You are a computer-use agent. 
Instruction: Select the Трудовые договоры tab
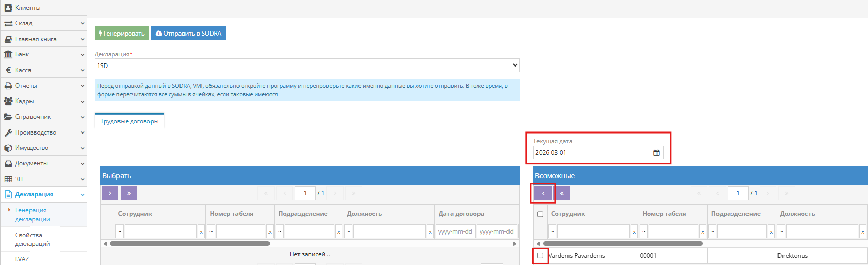click(129, 121)
